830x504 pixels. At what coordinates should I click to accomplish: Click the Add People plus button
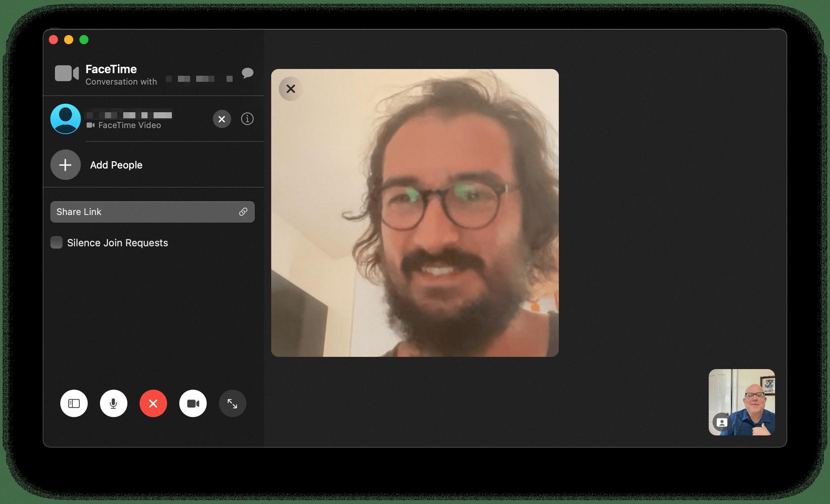click(65, 165)
